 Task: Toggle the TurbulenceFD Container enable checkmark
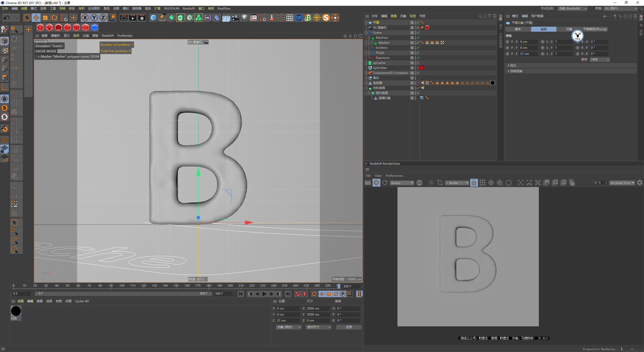[x=418, y=73]
